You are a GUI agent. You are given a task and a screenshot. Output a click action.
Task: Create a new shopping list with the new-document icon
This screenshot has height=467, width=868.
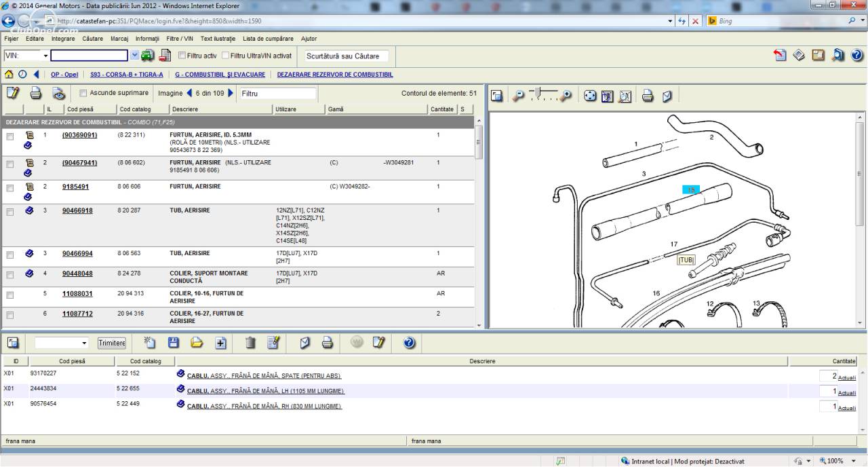coord(149,343)
